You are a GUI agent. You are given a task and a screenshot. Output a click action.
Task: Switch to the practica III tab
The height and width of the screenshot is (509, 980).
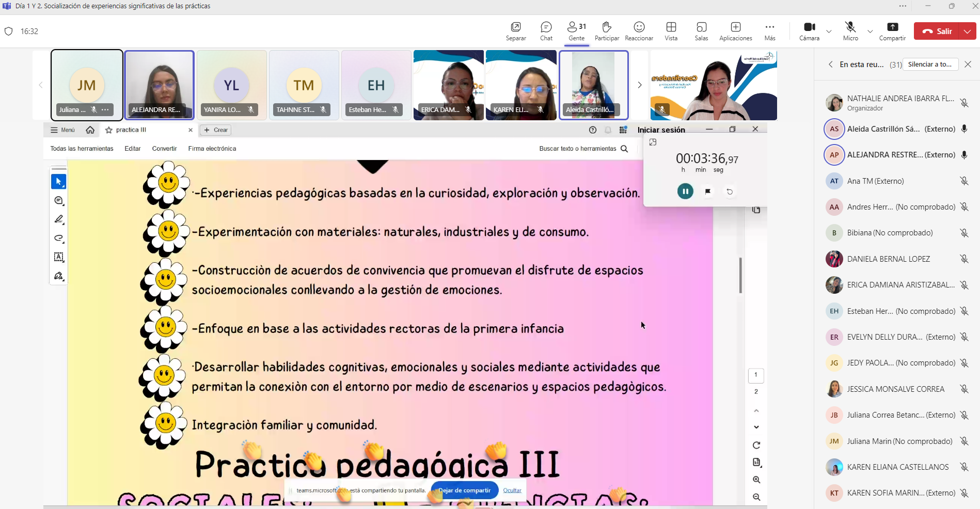132,130
